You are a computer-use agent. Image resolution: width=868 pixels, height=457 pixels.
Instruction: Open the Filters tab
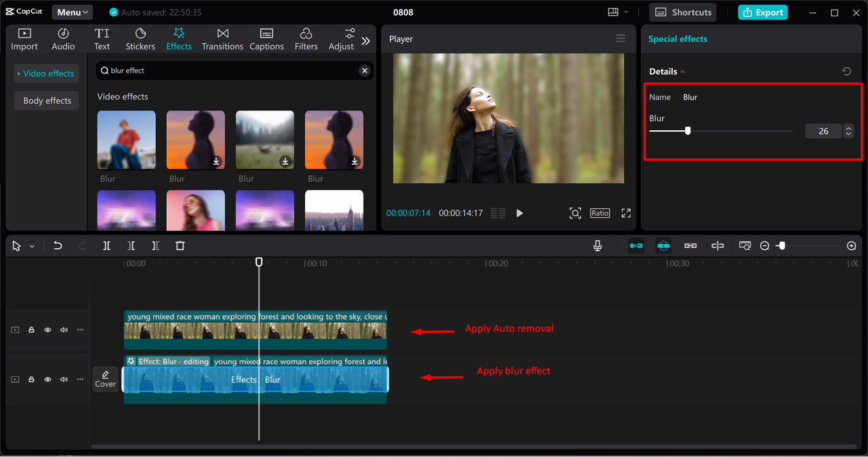click(306, 39)
